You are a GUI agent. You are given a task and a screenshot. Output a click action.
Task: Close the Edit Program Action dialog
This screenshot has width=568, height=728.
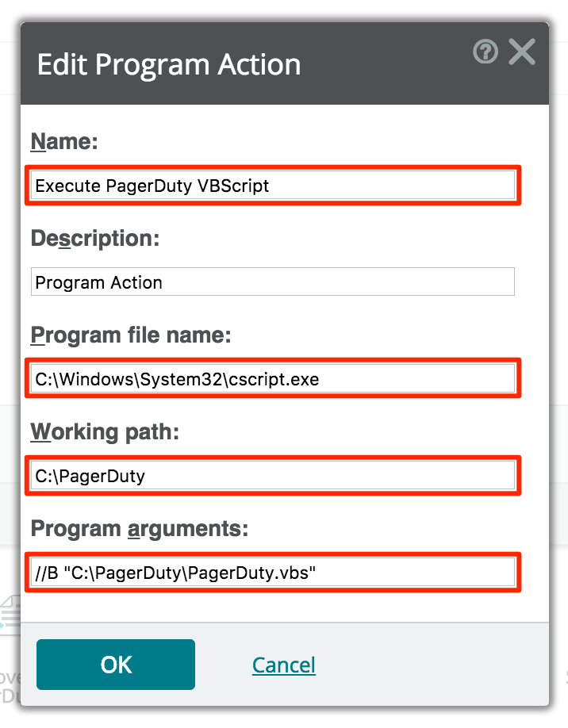(522, 52)
